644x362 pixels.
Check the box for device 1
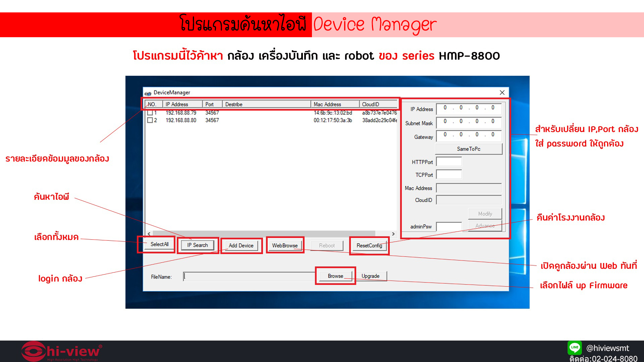[150, 113]
